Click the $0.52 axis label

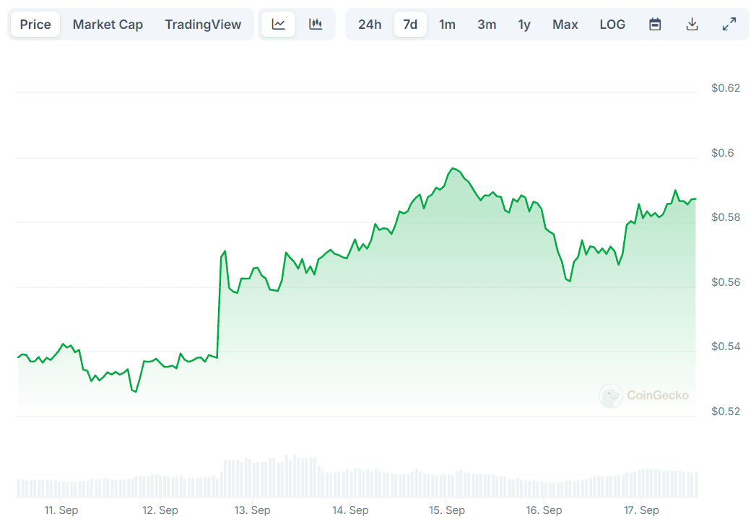[725, 411]
